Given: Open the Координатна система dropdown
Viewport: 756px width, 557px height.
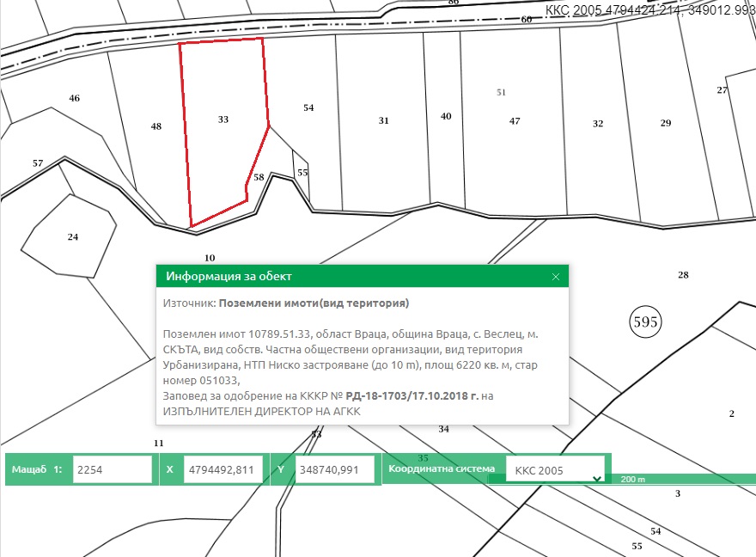Looking at the screenshot, I should (554, 470).
